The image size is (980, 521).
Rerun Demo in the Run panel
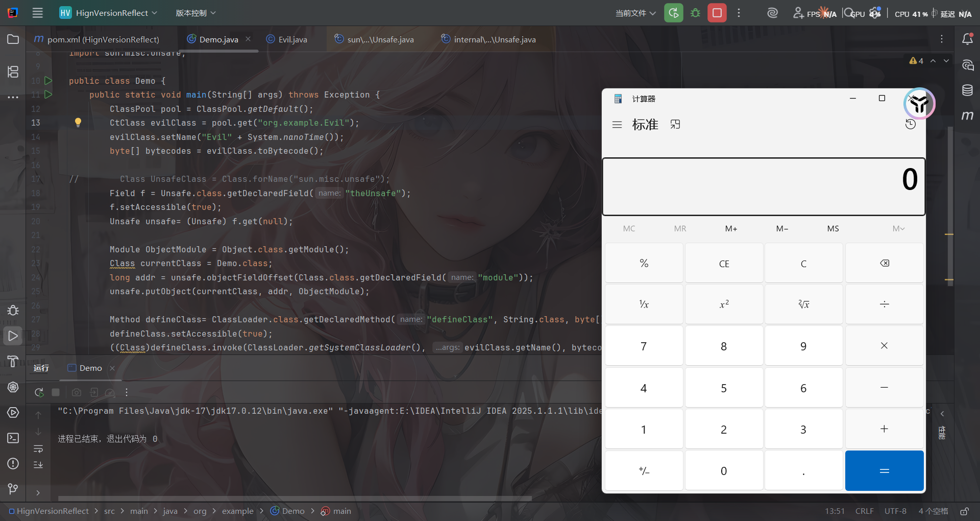39,392
